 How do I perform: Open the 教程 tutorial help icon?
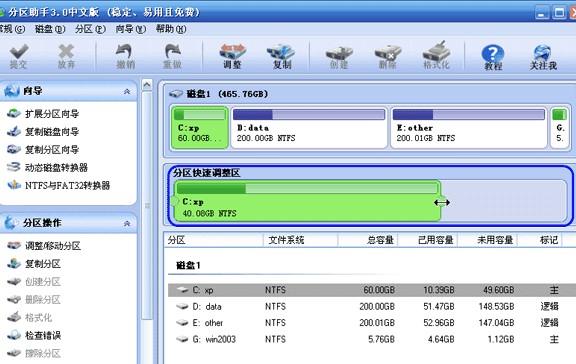pos(493,57)
